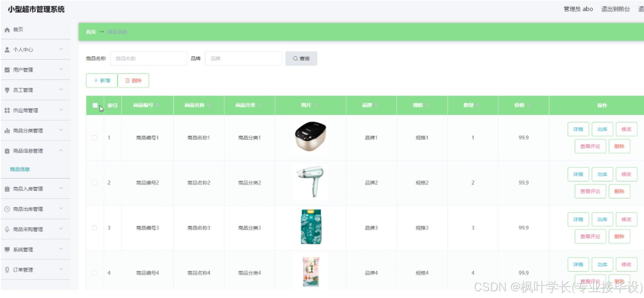Image resolution: width=644 pixels, height=298 pixels.
Task: Click the 查询 search button
Action: [x=301, y=58]
